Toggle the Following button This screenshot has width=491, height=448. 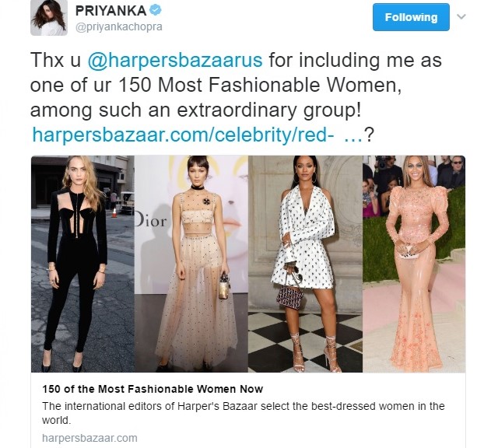pyautogui.click(x=411, y=17)
